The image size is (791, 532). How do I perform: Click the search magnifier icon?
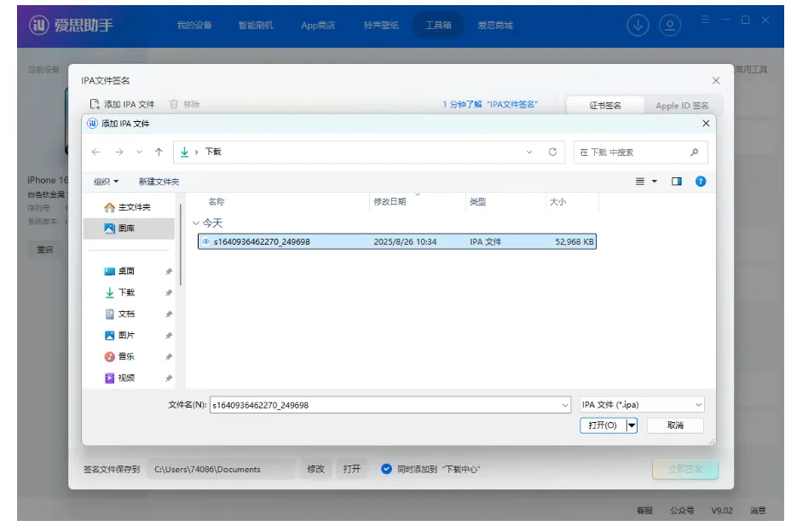click(695, 152)
